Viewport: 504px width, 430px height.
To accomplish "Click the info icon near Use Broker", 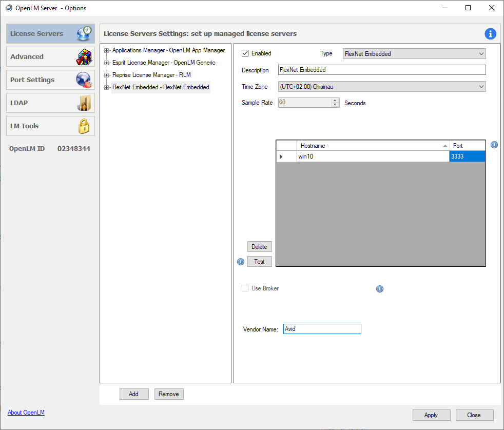I will pos(380,289).
